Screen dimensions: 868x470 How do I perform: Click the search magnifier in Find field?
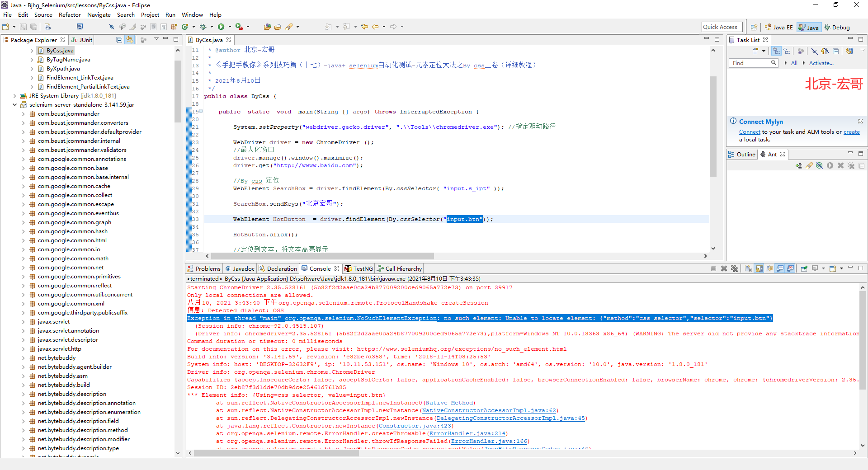click(x=774, y=63)
